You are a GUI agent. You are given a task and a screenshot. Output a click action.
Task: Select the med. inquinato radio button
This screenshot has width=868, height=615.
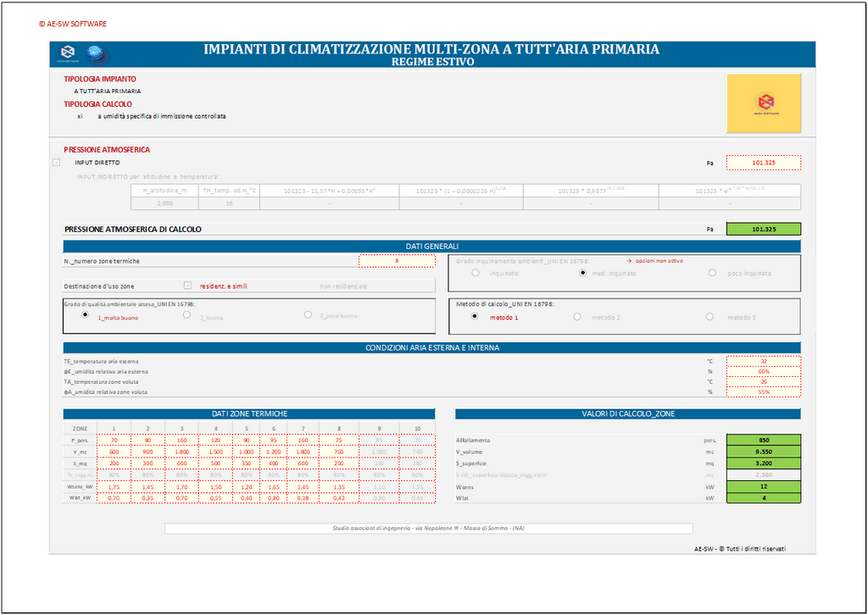click(x=582, y=273)
